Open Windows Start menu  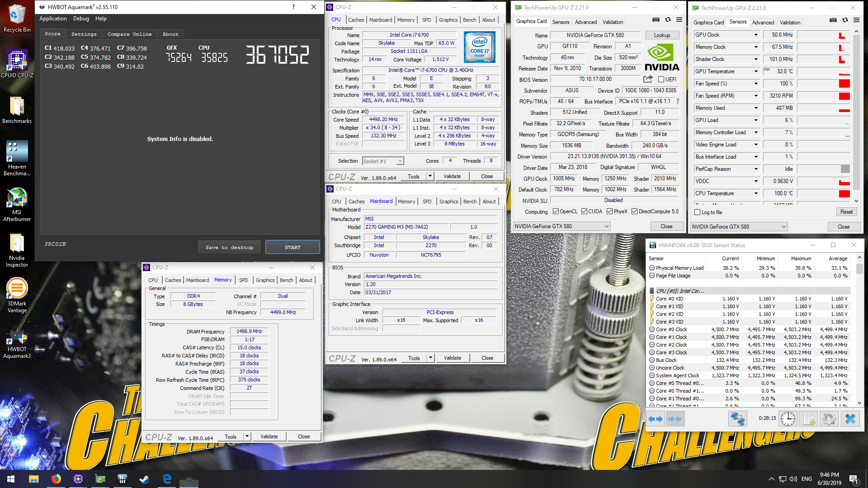pyautogui.click(x=11, y=479)
